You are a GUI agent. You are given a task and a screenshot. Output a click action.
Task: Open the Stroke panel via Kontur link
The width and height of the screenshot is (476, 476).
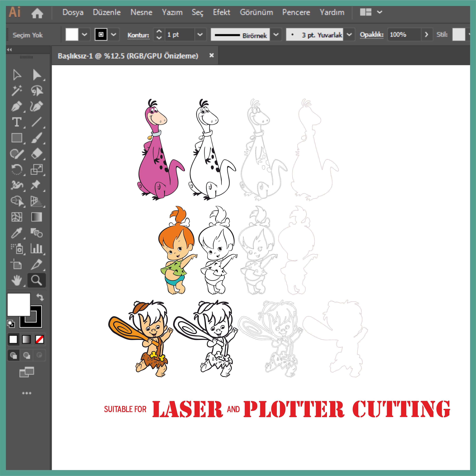[138, 35]
